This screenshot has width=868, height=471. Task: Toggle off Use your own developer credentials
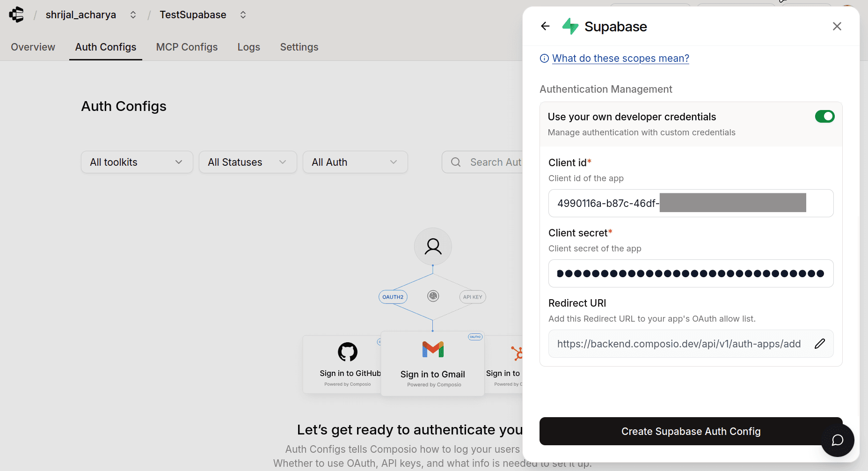(824, 117)
